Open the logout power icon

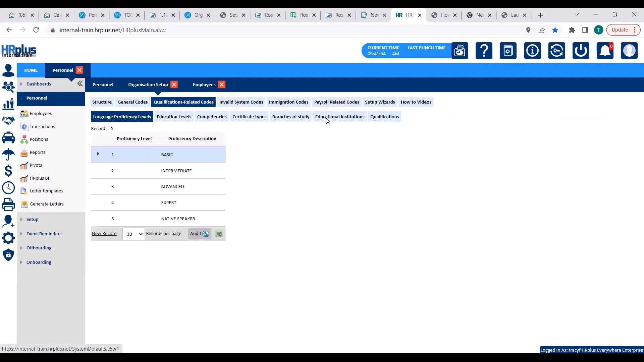click(x=581, y=51)
